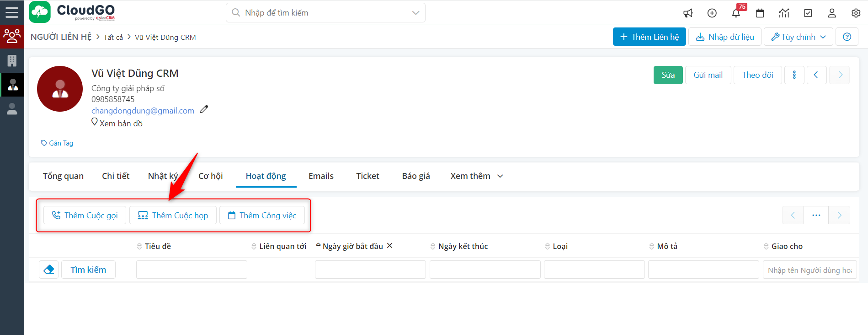This screenshot has width=868, height=335.
Task: Focus the Giao cho user filter input
Action: click(810, 270)
